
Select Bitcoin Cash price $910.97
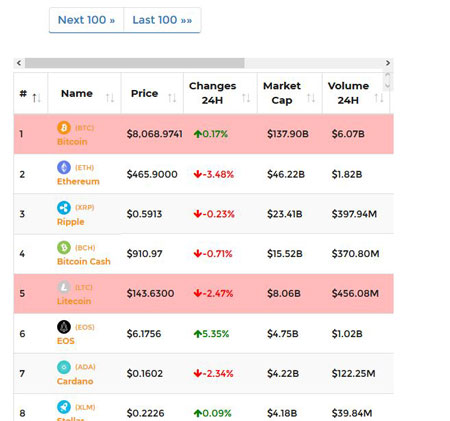(144, 254)
